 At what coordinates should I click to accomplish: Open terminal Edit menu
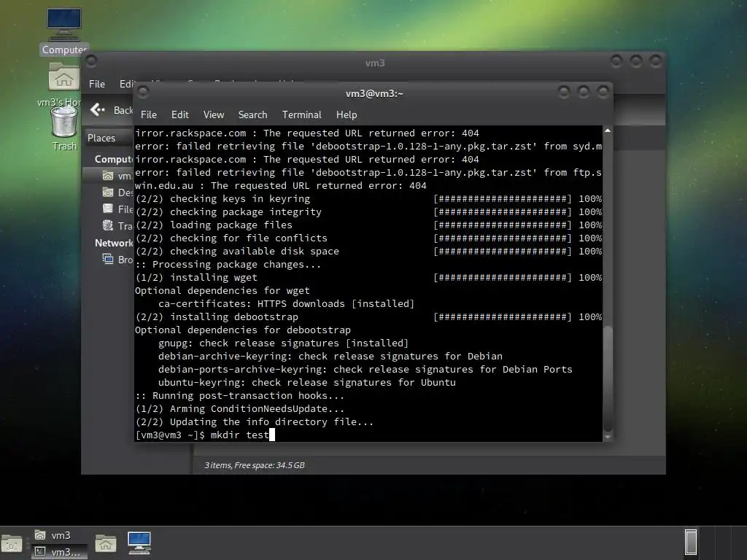point(180,114)
